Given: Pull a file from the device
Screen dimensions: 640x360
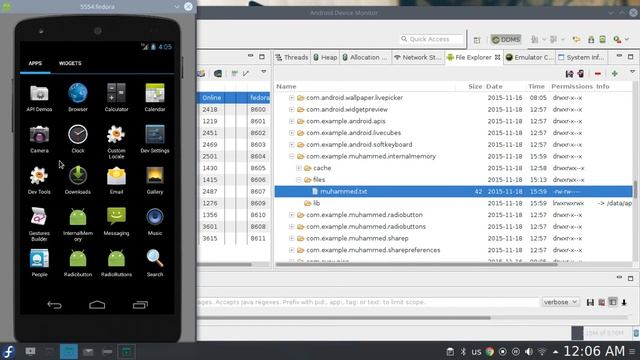Looking at the screenshot, I should [x=569, y=73].
